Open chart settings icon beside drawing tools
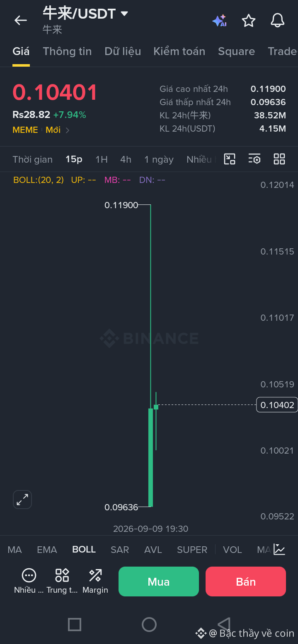 coord(254,159)
